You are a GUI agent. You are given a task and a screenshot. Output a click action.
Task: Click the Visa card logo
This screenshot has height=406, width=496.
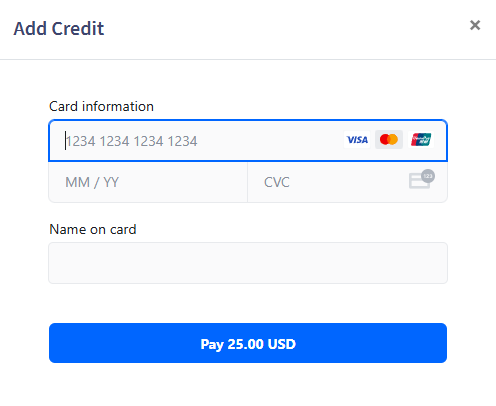pyautogui.click(x=357, y=140)
